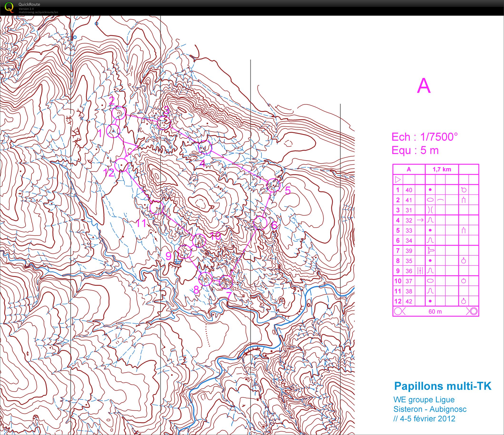Click the magenta number 5 label on map
The height and width of the screenshot is (435, 504).
288,191
